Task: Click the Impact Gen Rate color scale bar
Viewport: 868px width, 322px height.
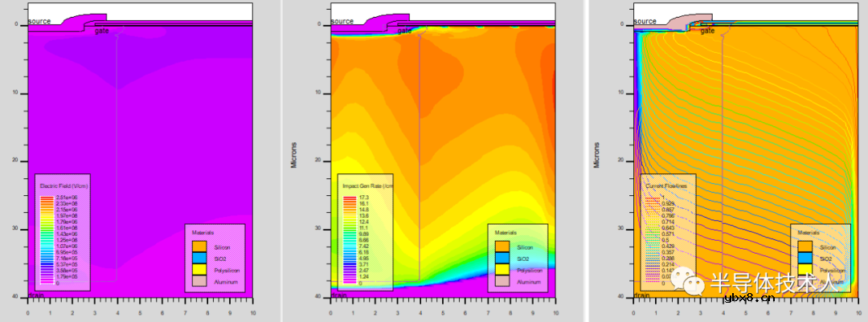Action: [349, 239]
